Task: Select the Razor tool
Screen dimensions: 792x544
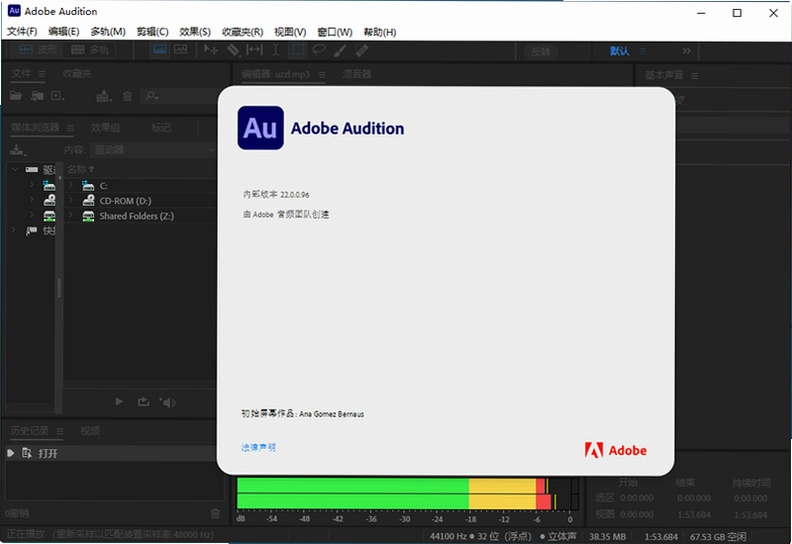Action: tap(233, 50)
